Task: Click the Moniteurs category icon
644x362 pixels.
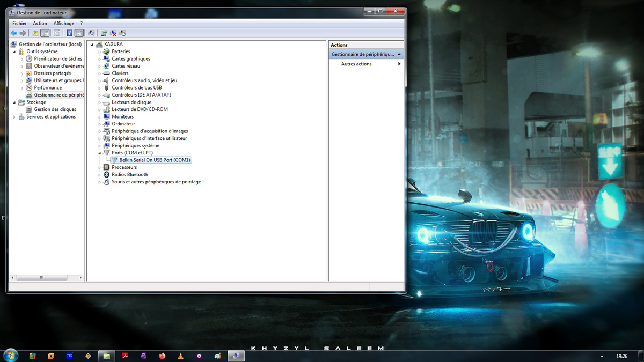Action: [107, 117]
